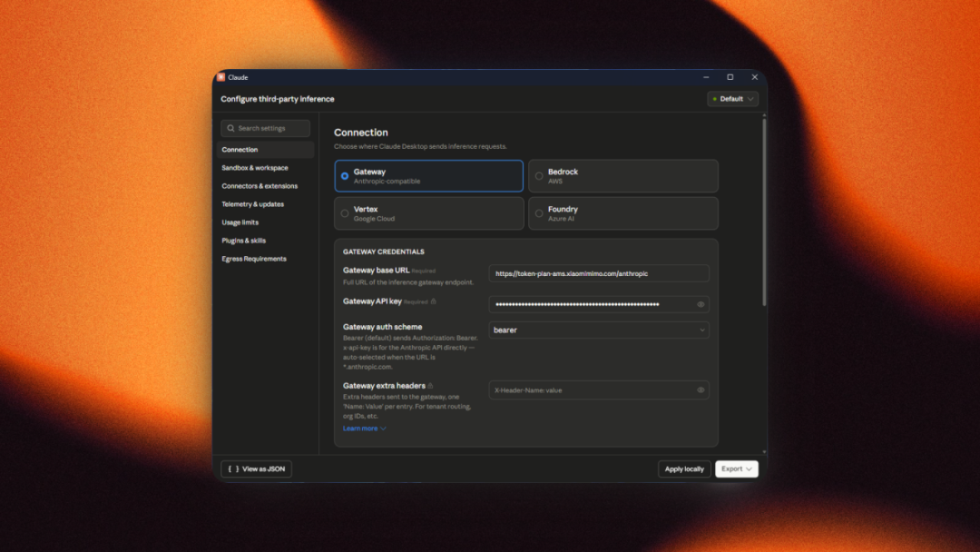Minimize the Claude window

click(x=706, y=77)
